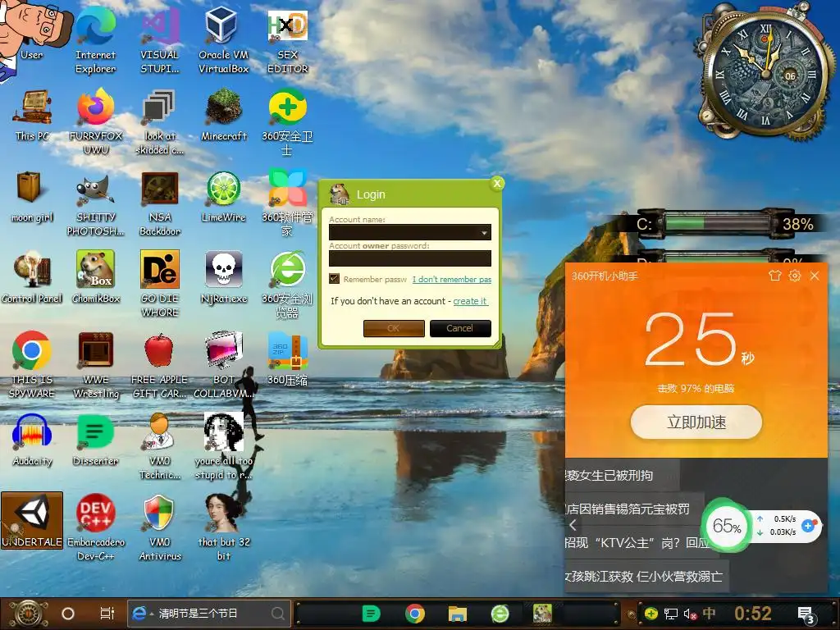Click the blue plus on network speed widget
The image size is (840, 630).
coord(808,526)
